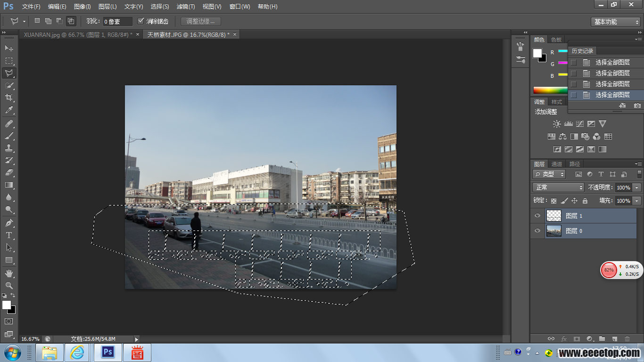Click the new group folder icon
The height and width of the screenshot is (362, 644).
(602, 338)
